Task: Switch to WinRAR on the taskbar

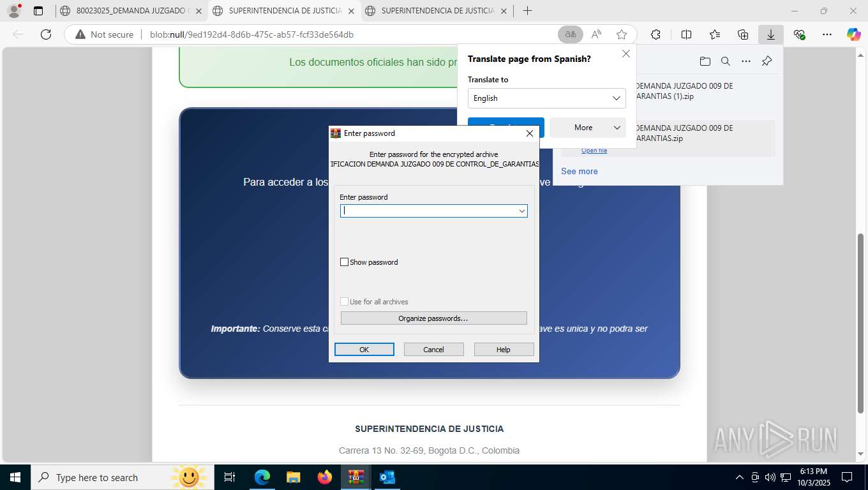Action: [x=355, y=477]
